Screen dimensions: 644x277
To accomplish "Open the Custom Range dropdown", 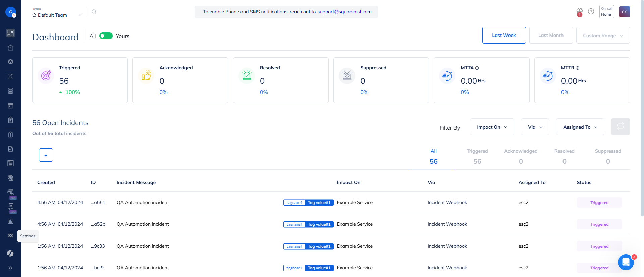I will coord(603,36).
